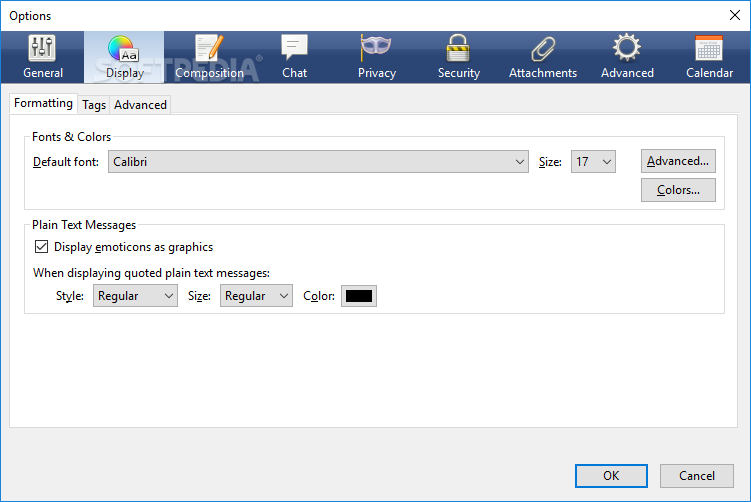Switch to the Tags sub-tab
Screen dimensions: 751x502
tap(94, 105)
